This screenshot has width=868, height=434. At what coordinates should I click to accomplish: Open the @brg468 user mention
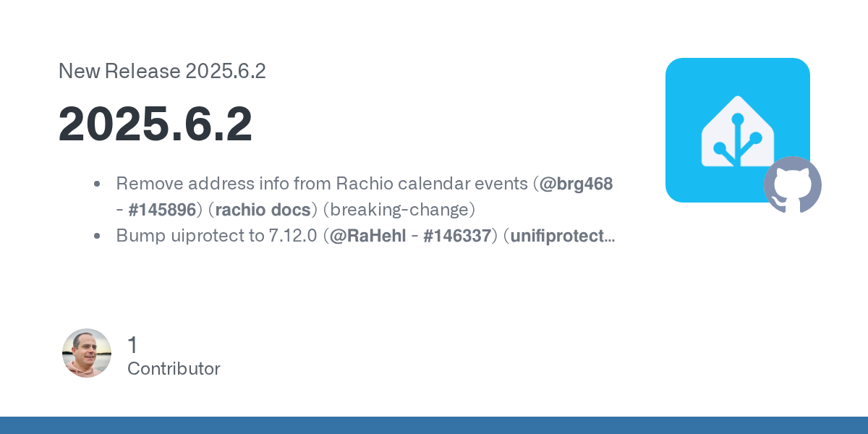(x=576, y=184)
